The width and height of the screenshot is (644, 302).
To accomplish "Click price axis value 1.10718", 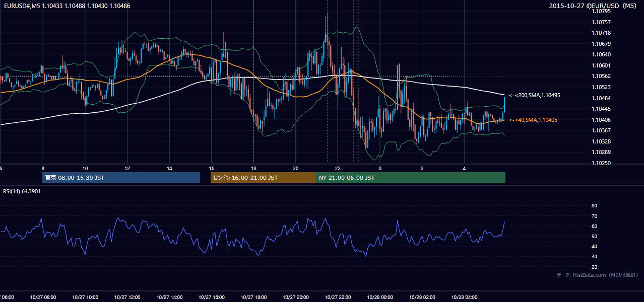I will (602, 33).
